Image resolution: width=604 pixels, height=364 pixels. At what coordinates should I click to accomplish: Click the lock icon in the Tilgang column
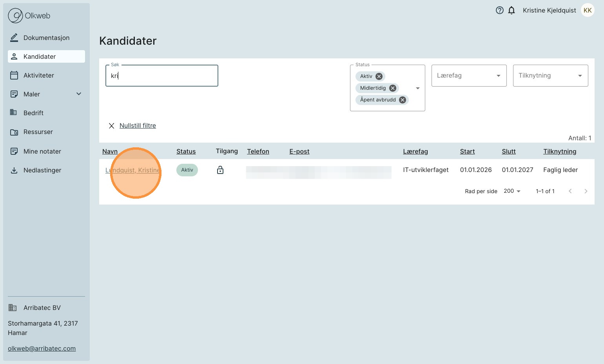pos(220,170)
